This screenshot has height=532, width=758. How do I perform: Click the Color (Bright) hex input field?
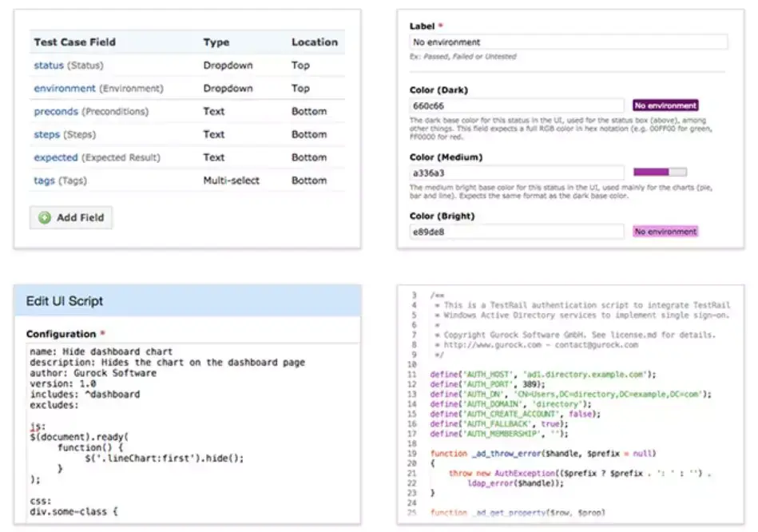tap(517, 232)
